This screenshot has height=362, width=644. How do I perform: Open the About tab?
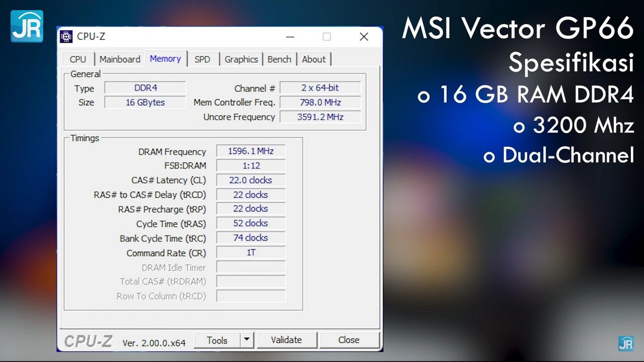point(314,59)
